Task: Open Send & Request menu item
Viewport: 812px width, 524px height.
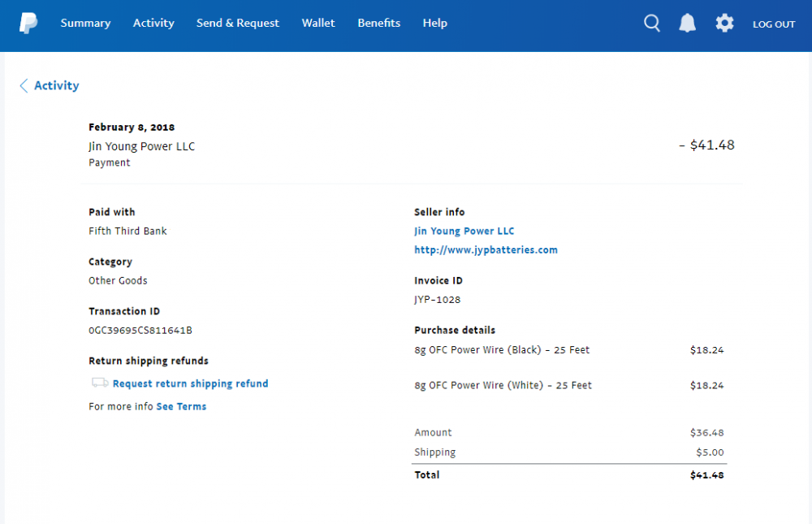Action: [x=238, y=24]
